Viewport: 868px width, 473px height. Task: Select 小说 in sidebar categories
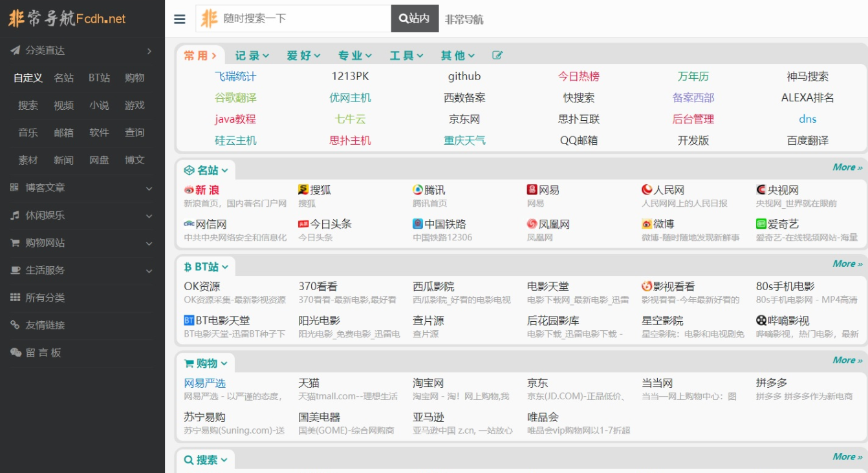click(99, 105)
